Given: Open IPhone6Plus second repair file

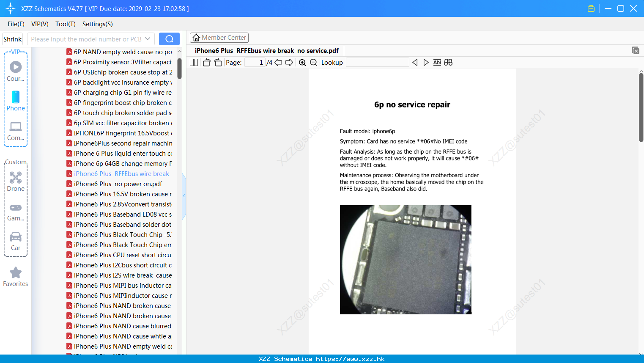Looking at the screenshot, I should click(119, 143).
